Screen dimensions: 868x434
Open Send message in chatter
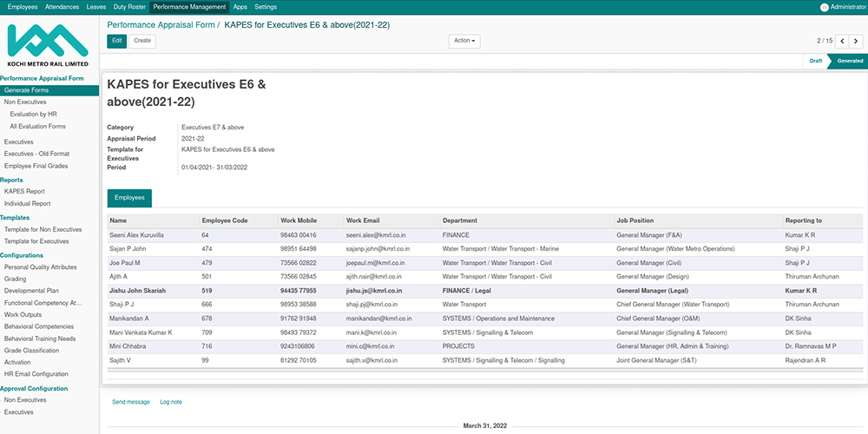(131, 402)
